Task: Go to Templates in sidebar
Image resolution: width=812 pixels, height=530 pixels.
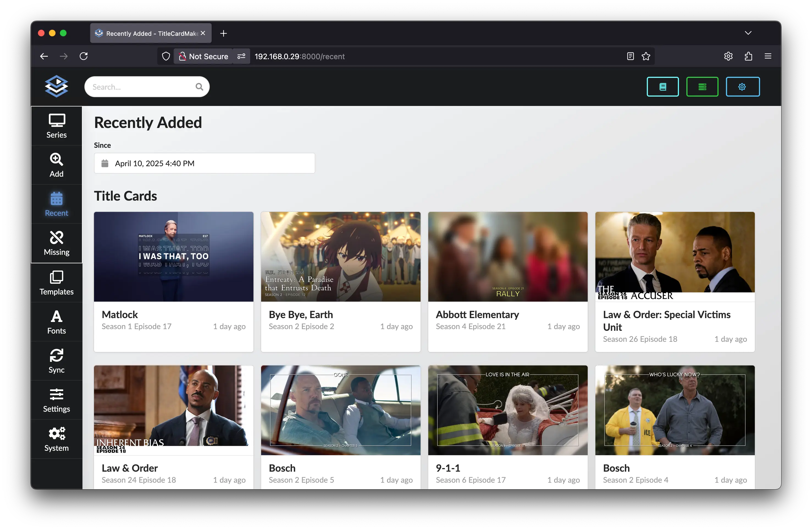Action: [x=56, y=283]
